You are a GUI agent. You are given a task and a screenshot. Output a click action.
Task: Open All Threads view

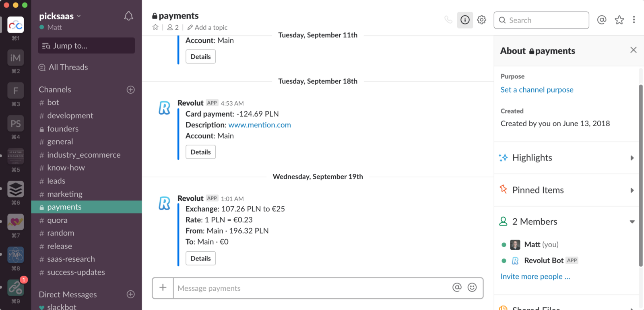point(68,67)
